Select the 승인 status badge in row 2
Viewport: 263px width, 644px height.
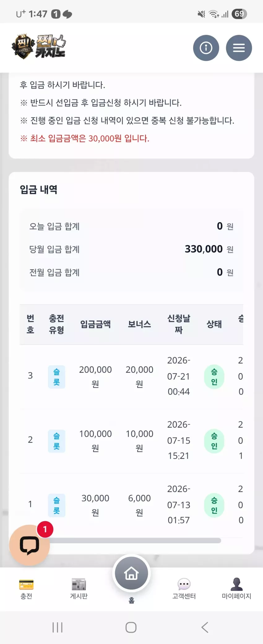pos(214,441)
